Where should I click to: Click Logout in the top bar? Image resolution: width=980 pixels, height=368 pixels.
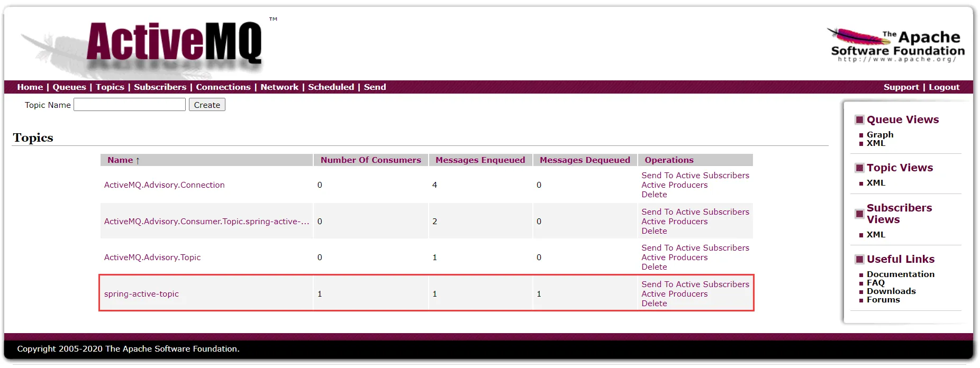943,87
